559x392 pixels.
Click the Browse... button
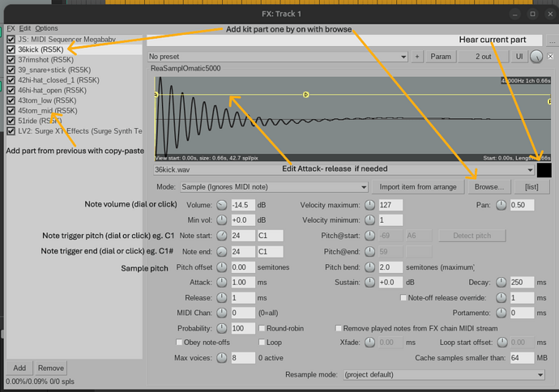coord(489,186)
